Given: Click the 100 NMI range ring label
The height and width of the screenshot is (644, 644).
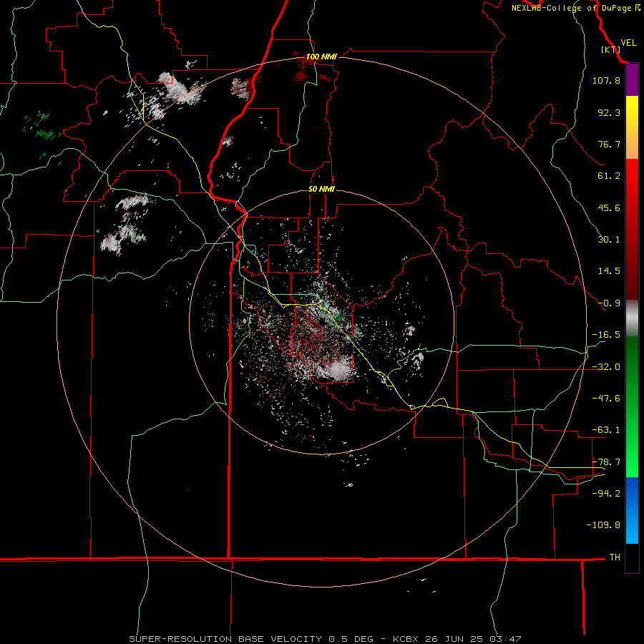Looking at the screenshot, I should [321, 57].
